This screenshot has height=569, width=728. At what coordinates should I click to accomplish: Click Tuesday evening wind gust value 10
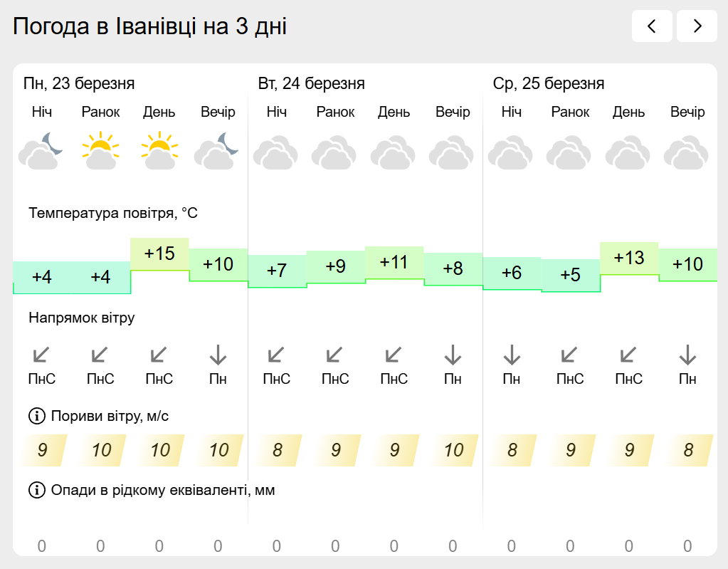(453, 450)
